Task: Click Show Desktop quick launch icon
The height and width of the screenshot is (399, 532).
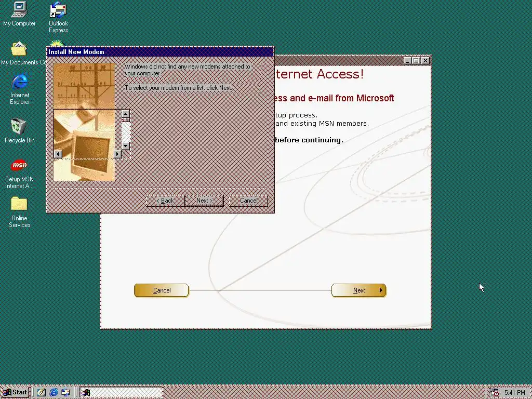Action: tap(42, 393)
